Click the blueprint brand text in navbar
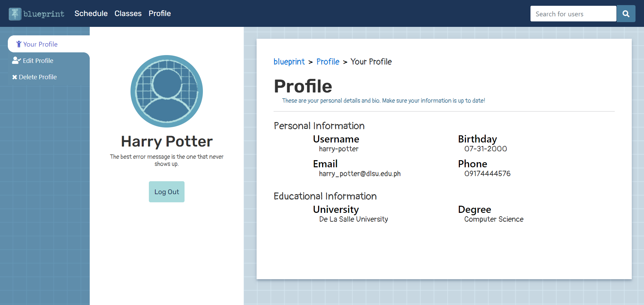 click(44, 14)
